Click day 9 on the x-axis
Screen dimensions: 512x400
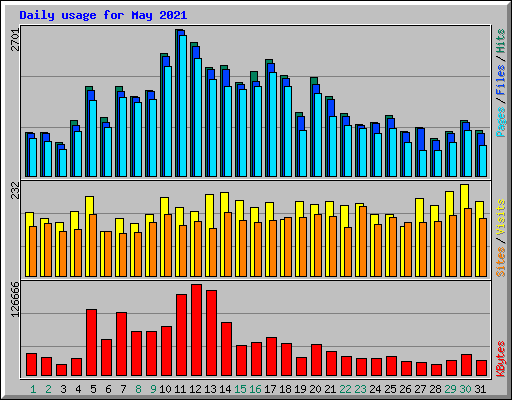click(x=153, y=389)
